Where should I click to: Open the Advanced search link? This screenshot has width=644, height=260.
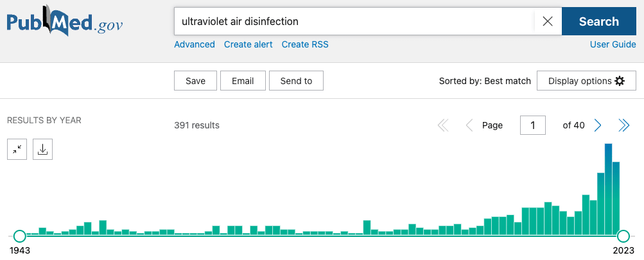click(195, 44)
